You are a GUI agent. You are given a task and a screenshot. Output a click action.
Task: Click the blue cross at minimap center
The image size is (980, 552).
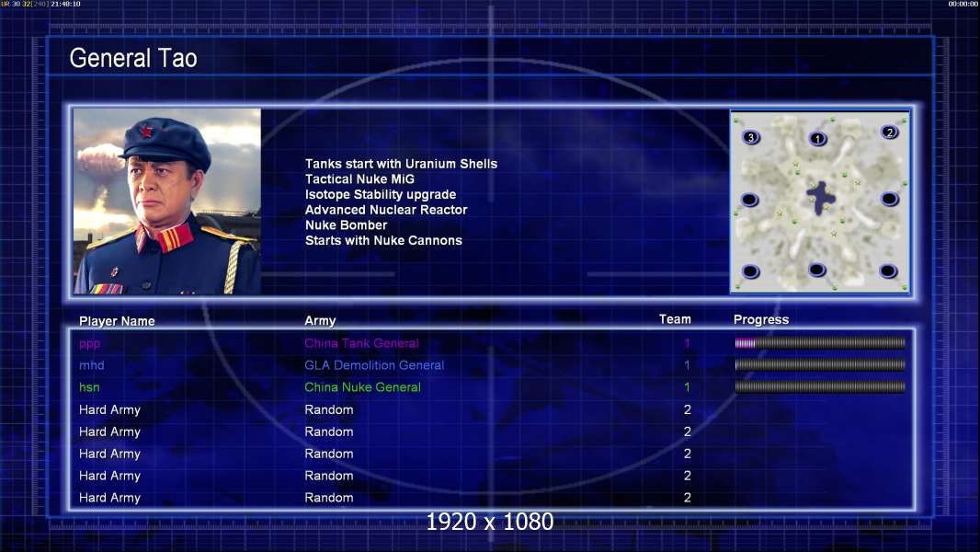(821, 198)
